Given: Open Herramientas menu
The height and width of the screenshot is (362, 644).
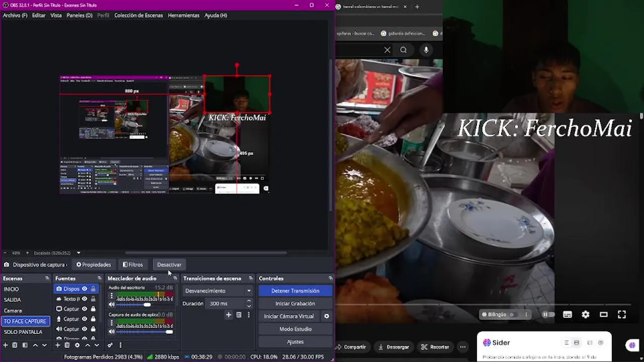Looking at the screenshot, I should (184, 15).
